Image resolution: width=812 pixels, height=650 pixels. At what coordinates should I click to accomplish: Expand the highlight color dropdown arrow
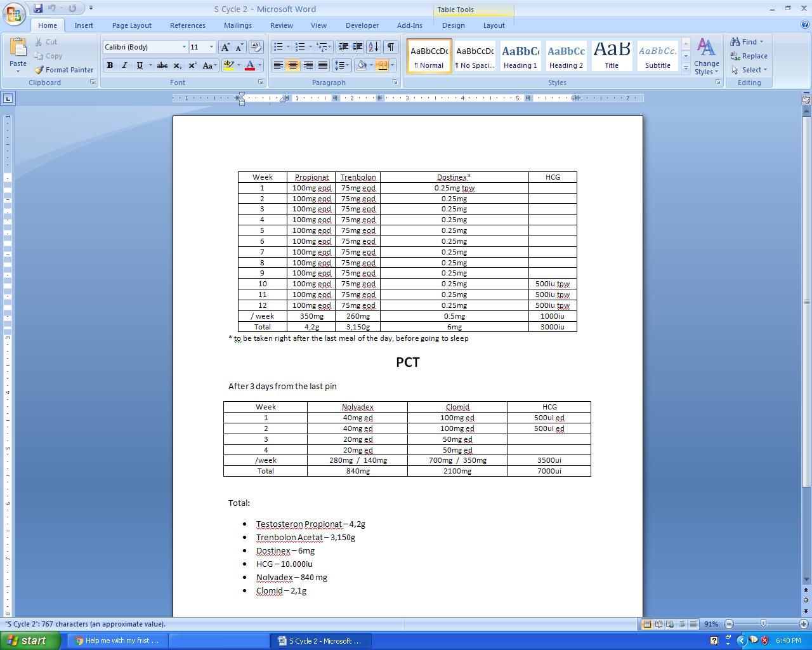pos(239,65)
